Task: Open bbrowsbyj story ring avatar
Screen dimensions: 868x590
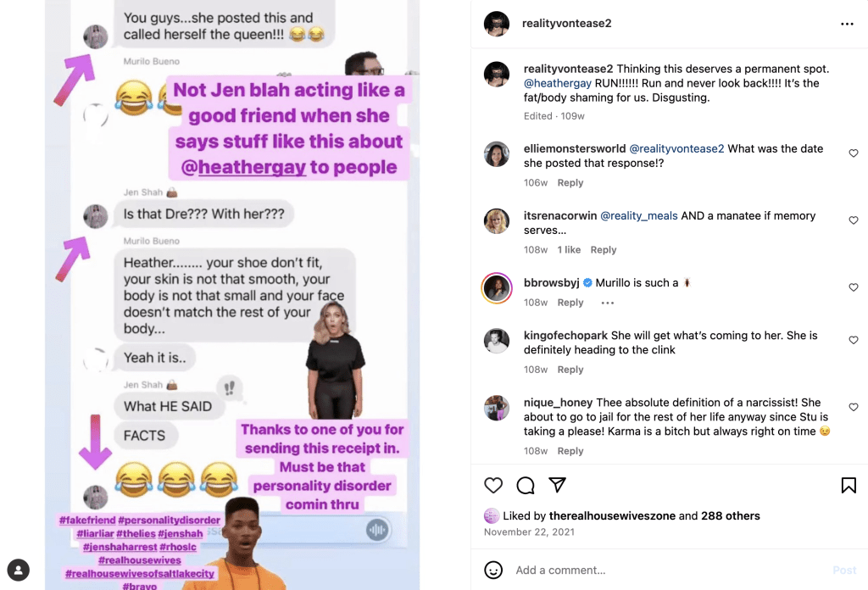Action: pos(497,288)
